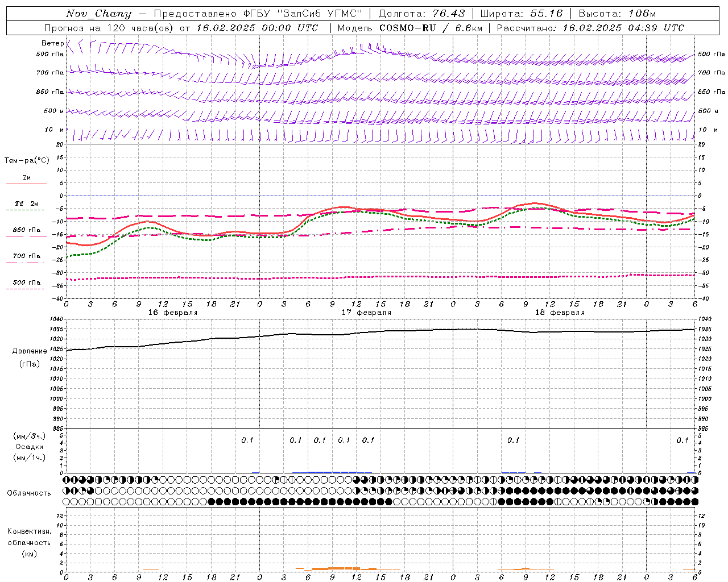Click the Td 2м legend entry
This screenshot has height=582, width=728.
tap(26, 203)
